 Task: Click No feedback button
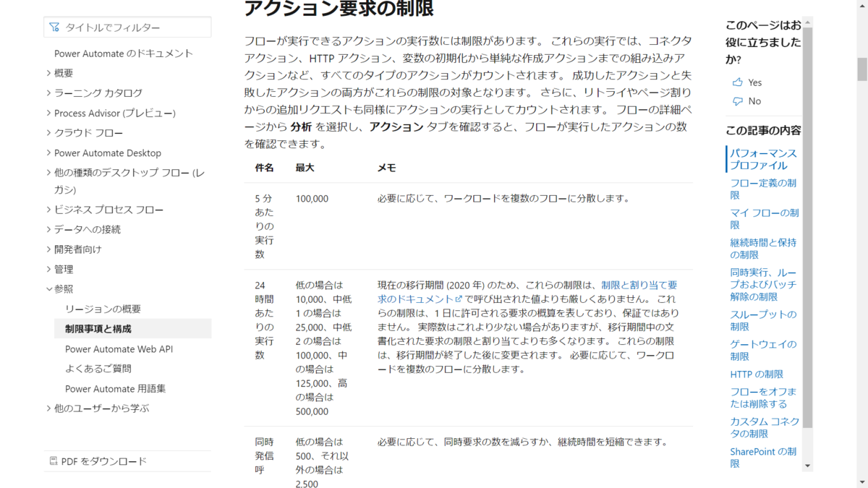pyautogui.click(x=746, y=101)
